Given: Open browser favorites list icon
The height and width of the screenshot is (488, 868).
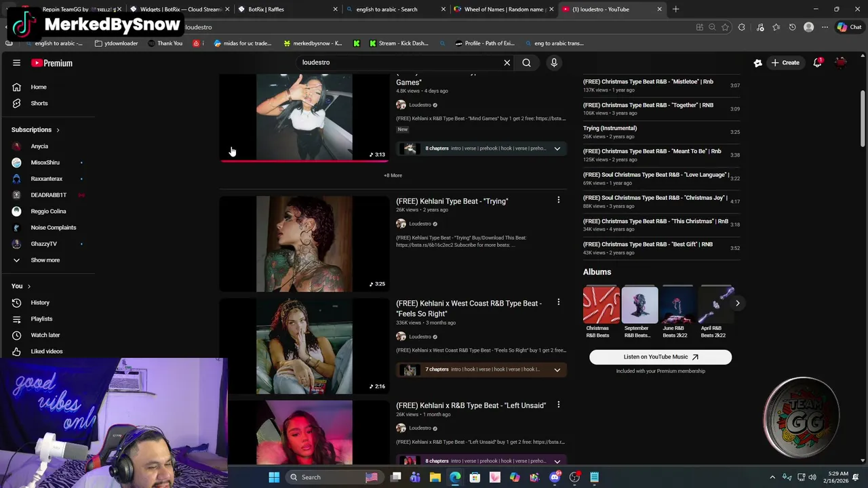Looking at the screenshot, I should [x=776, y=27].
